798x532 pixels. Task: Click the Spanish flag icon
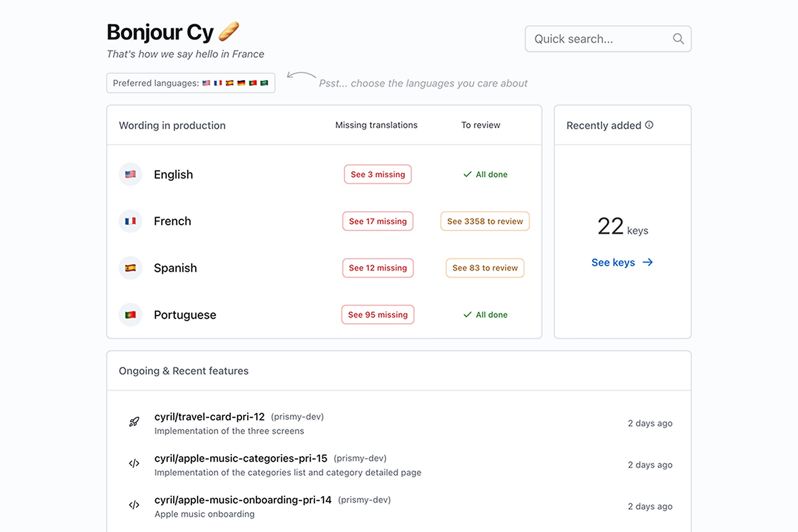click(130, 268)
